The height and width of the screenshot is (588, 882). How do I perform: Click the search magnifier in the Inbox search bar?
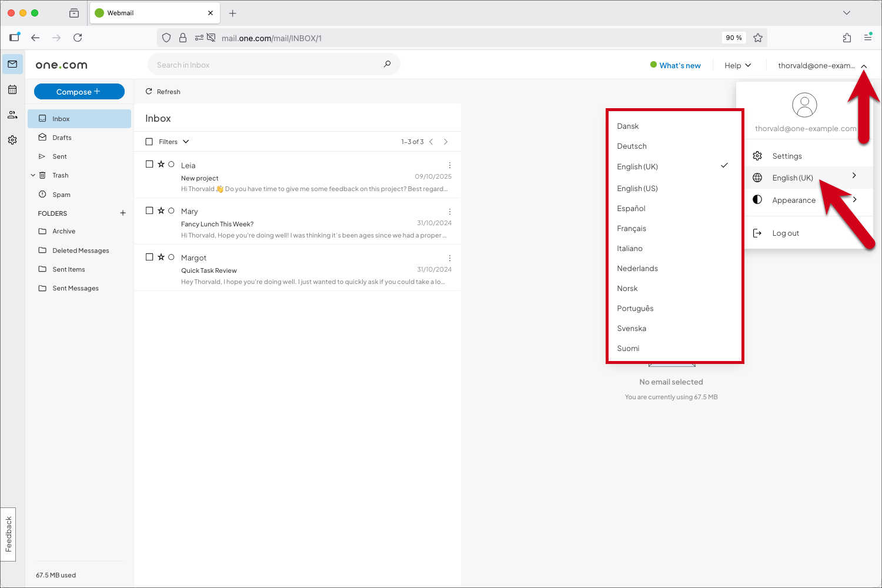pos(387,64)
